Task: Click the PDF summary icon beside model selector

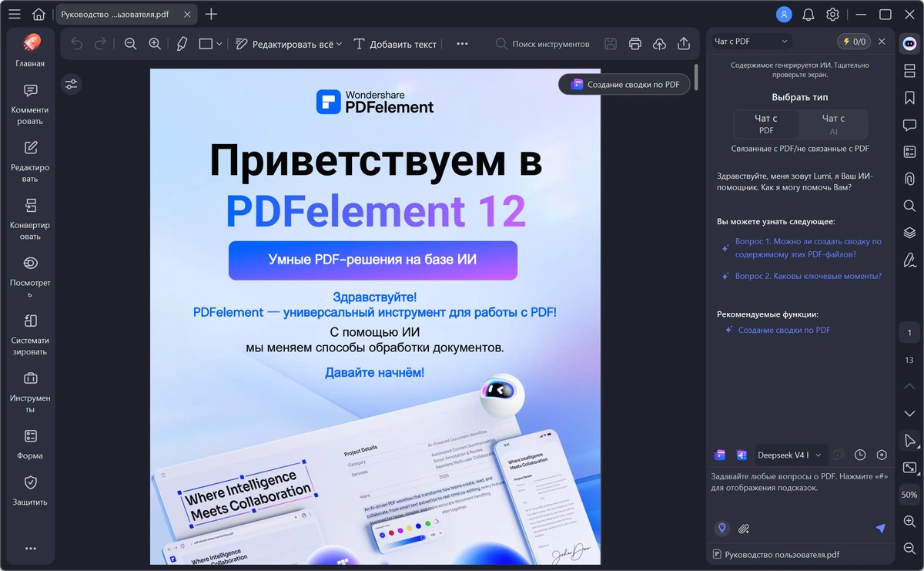Action: 720,455
